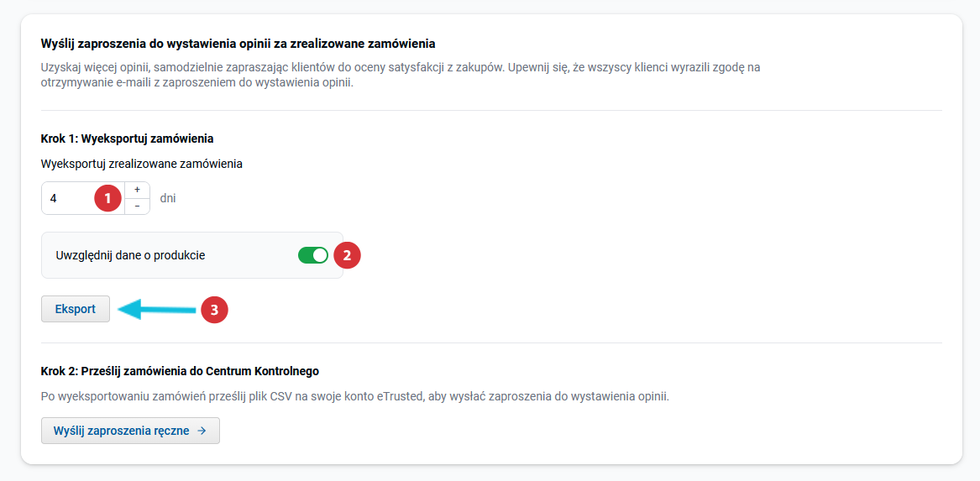Click the CSV upload description under Krok 2

354,395
